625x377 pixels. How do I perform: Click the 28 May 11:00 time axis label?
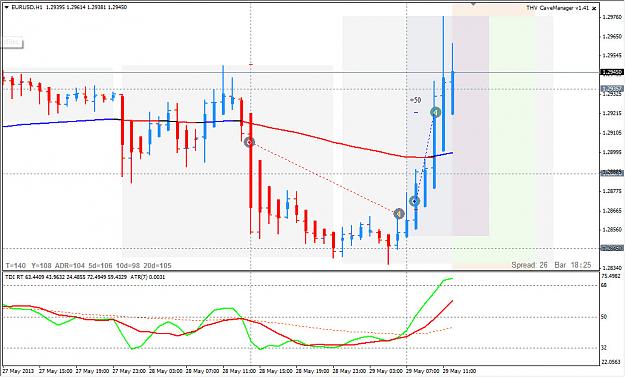point(239,371)
